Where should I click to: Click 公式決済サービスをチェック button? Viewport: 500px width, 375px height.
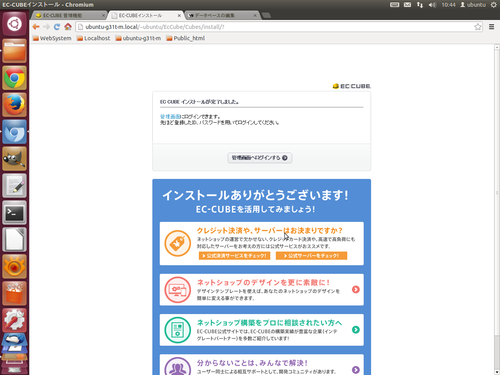pos(234,256)
